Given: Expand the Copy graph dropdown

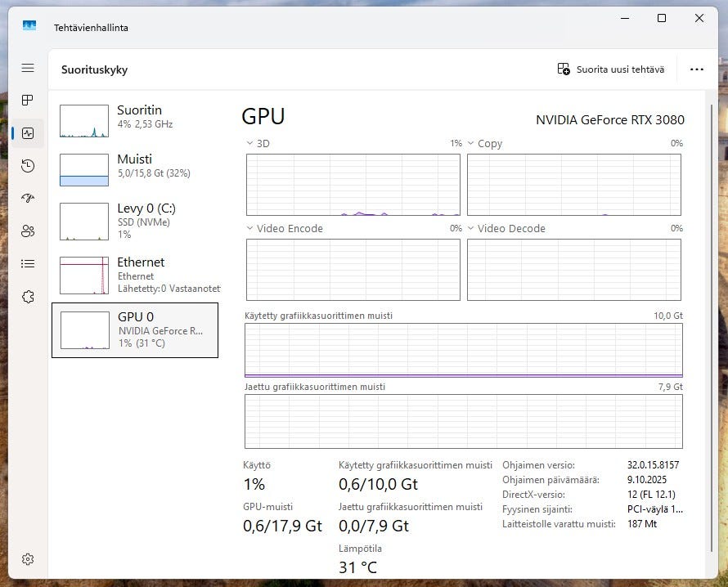Looking at the screenshot, I should click(x=471, y=143).
